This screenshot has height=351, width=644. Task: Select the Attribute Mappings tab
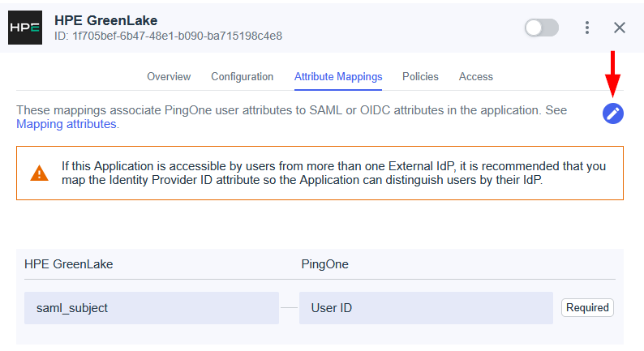coord(338,77)
